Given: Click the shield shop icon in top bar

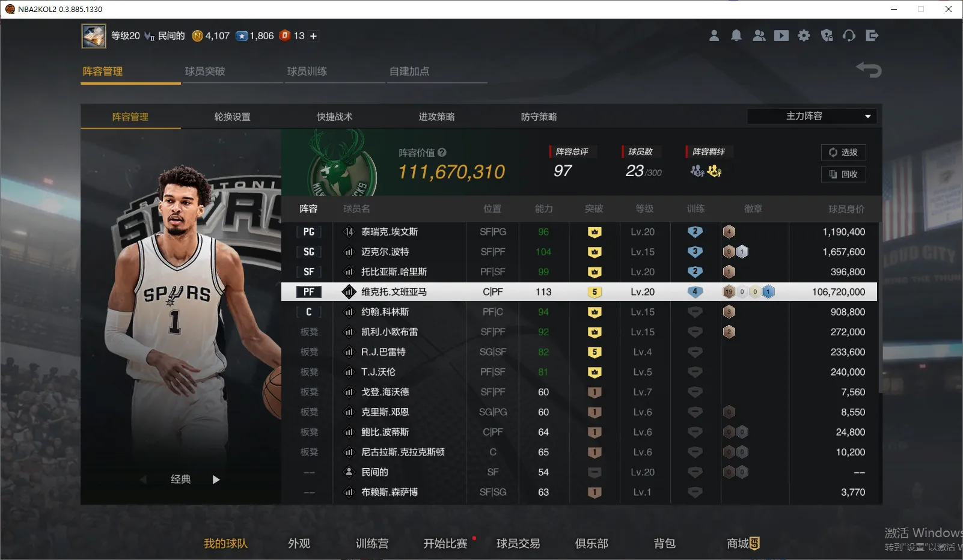Looking at the screenshot, I should pos(827,35).
